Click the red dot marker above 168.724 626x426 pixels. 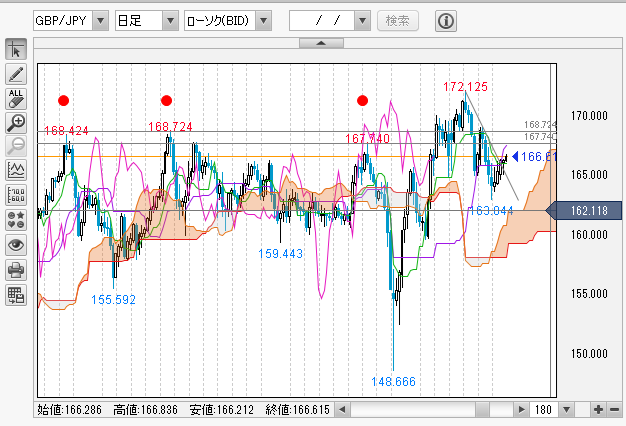tap(166, 101)
